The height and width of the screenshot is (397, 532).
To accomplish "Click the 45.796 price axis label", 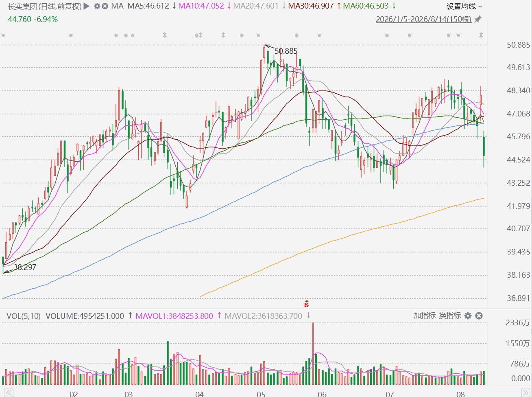I will 519,136.
